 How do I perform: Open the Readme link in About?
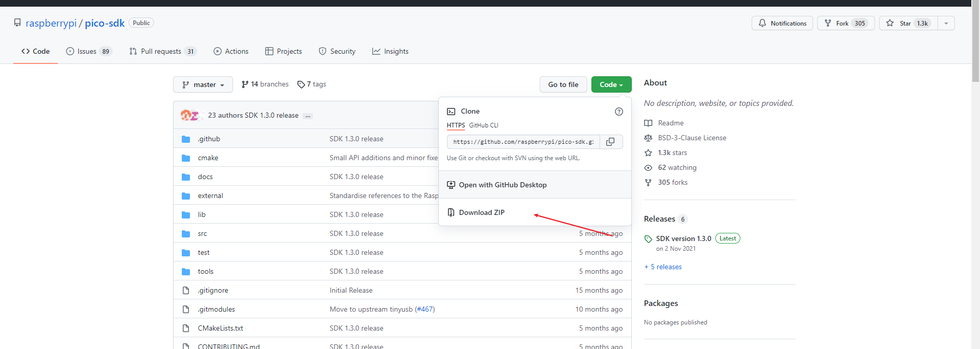[x=671, y=123]
